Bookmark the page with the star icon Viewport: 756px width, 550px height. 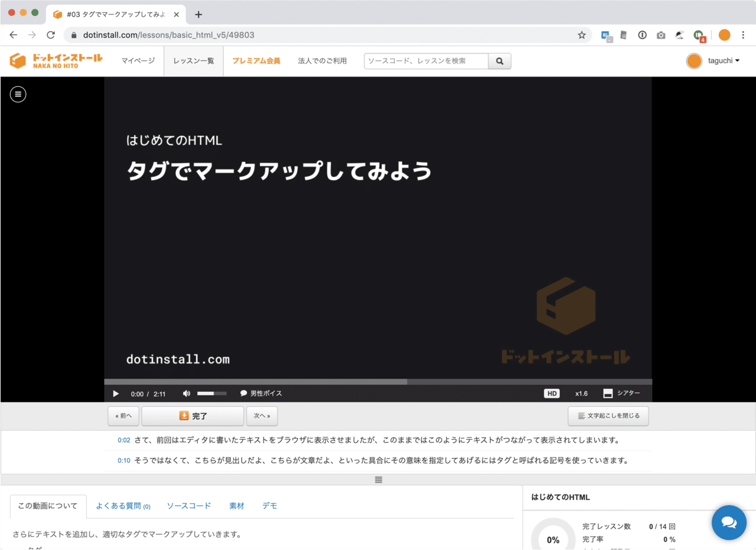pos(582,35)
